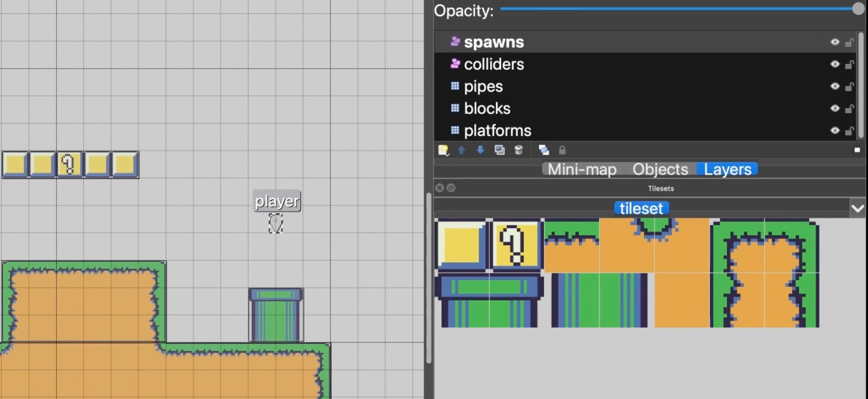Toggle visibility of colliders layer
The image size is (868, 399).
point(835,64)
